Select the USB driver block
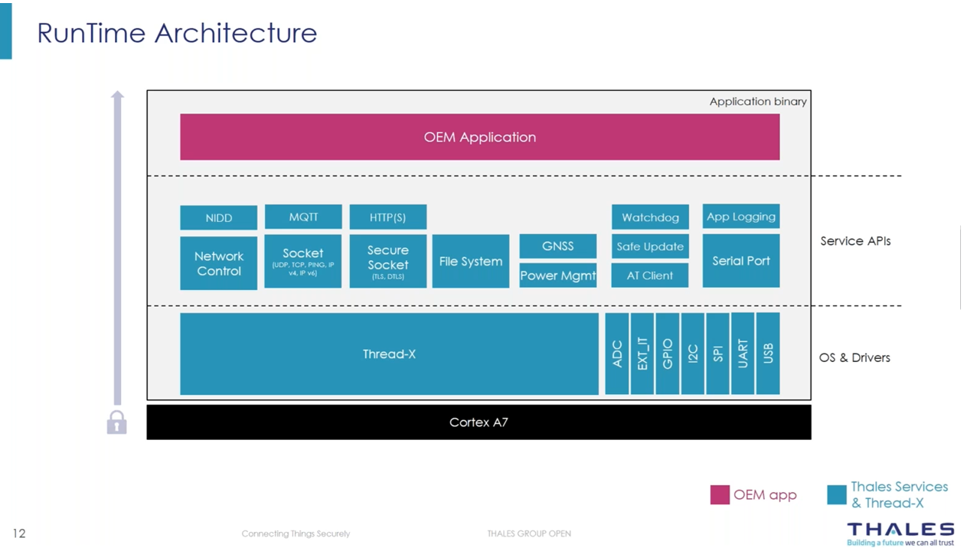 coord(768,354)
